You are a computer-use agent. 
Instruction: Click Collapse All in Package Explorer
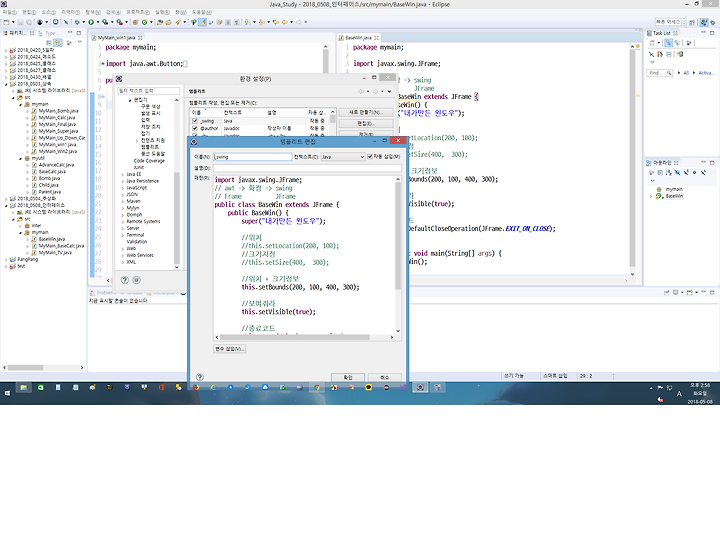49,43
